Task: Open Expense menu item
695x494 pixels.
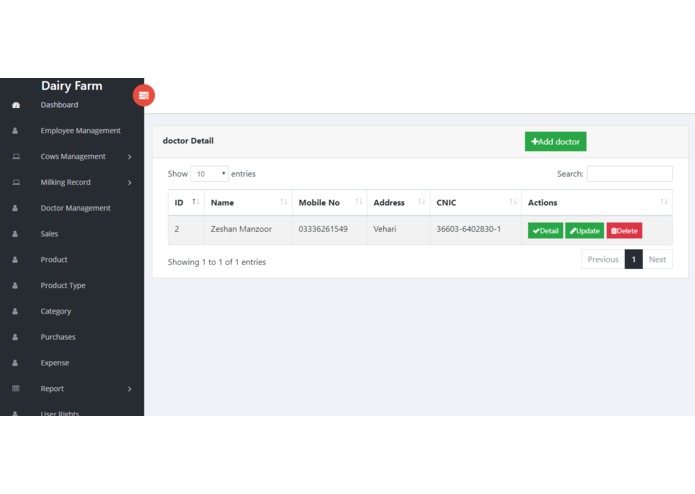Action: pyautogui.click(x=55, y=362)
